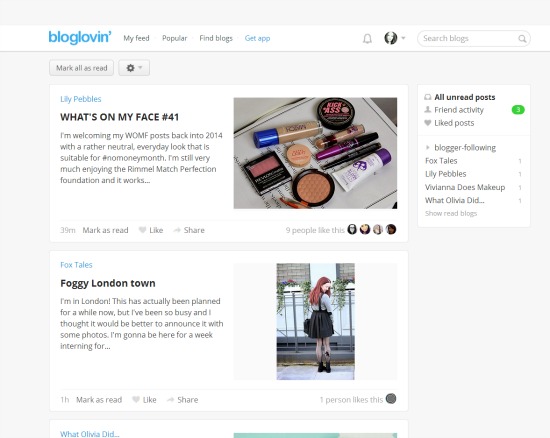Collapse the blogger-following group

tap(427, 148)
